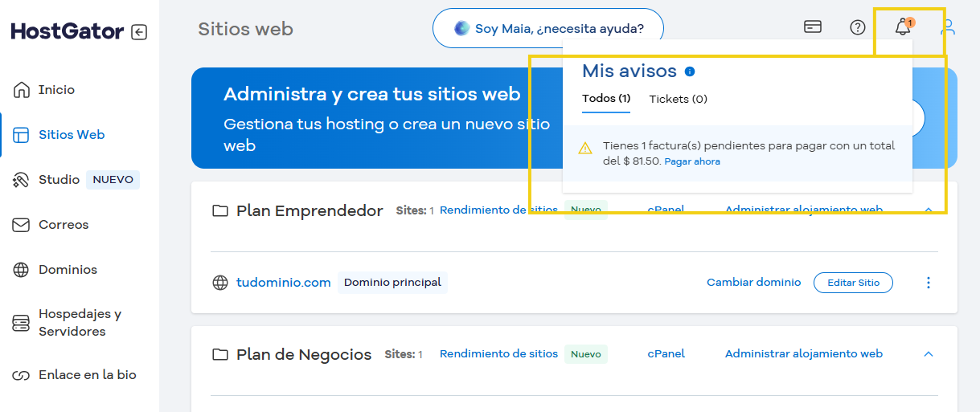Click the globe icon next to tudominio.com

pyautogui.click(x=220, y=283)
